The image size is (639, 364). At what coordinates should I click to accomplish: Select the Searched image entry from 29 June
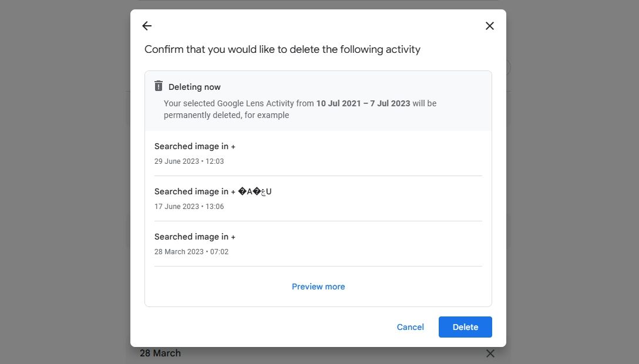[194, 146]
